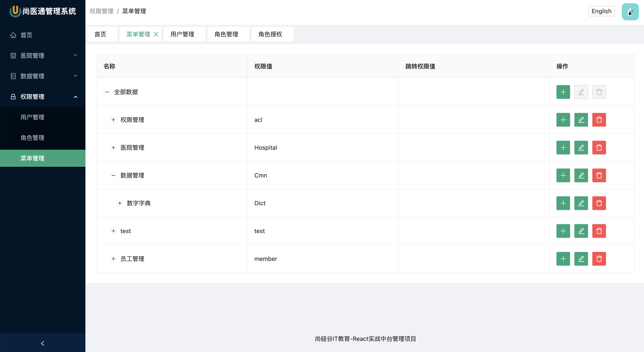
Task: Add a submenu under 员工管理 row
Action: tap(563, 259)
